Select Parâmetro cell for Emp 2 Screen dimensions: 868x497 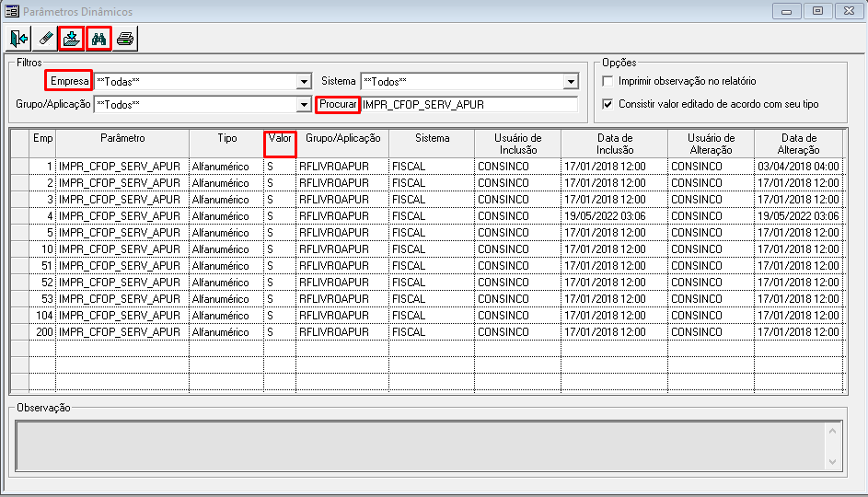tap(122, 183)
